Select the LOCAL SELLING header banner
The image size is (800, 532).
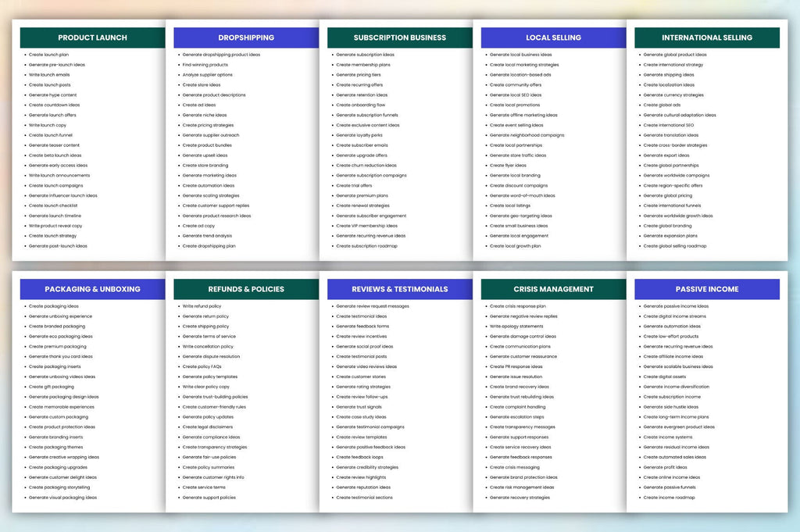pyautogui.click(x=553, y=37)
